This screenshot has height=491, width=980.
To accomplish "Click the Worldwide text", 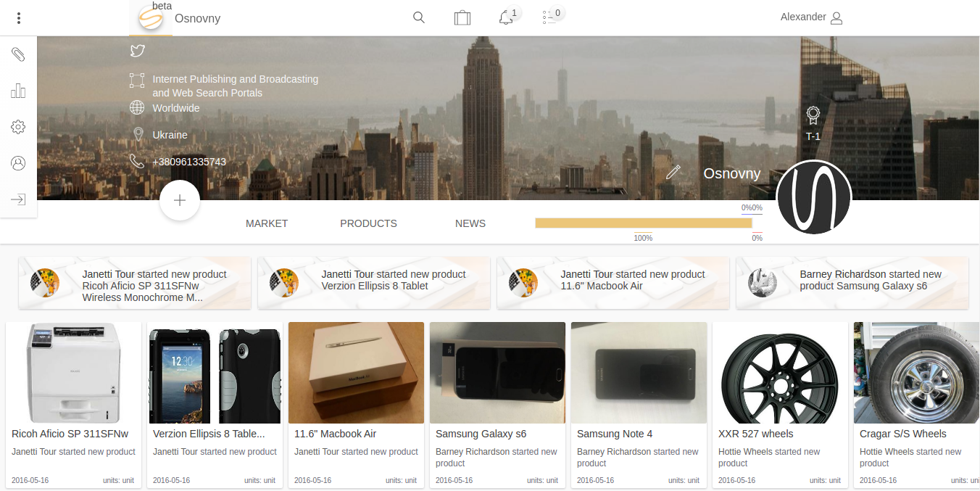I will pos(176,108).
